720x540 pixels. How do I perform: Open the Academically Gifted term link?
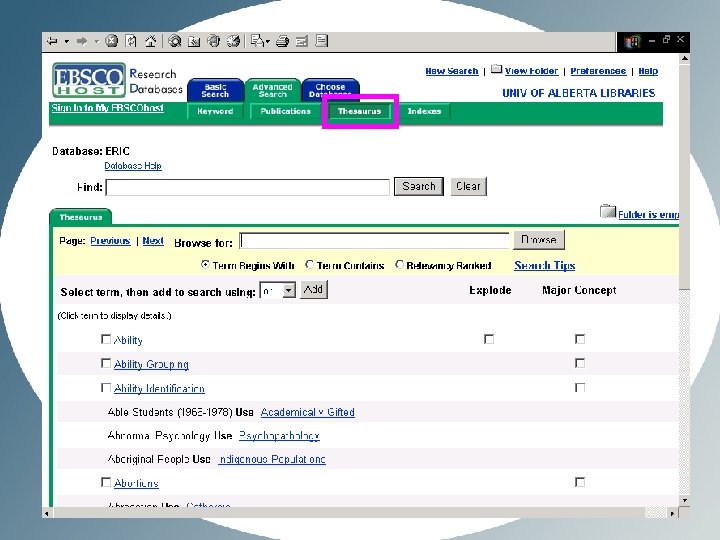pyautogui.click(x=308, y=412)
